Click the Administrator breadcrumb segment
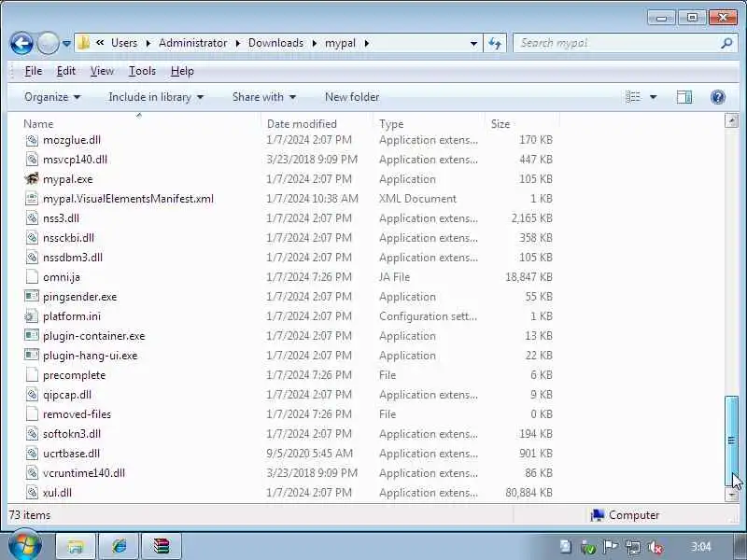This screenshot has width=747, height=560. point(193,43)
